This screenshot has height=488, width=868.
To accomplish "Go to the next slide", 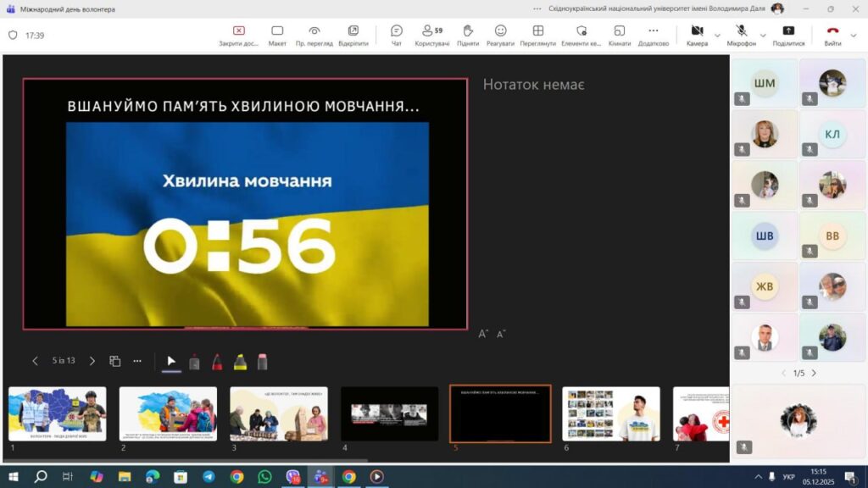I will click(x=92, y=361).
